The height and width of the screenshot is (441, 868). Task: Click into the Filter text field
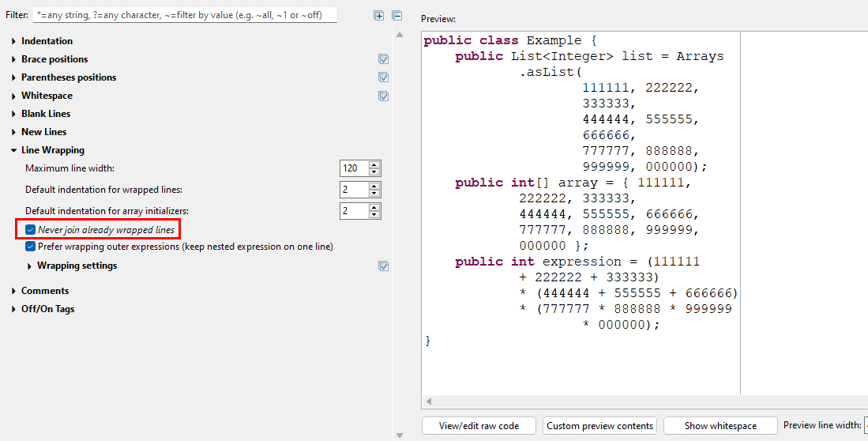coord(185,15)
